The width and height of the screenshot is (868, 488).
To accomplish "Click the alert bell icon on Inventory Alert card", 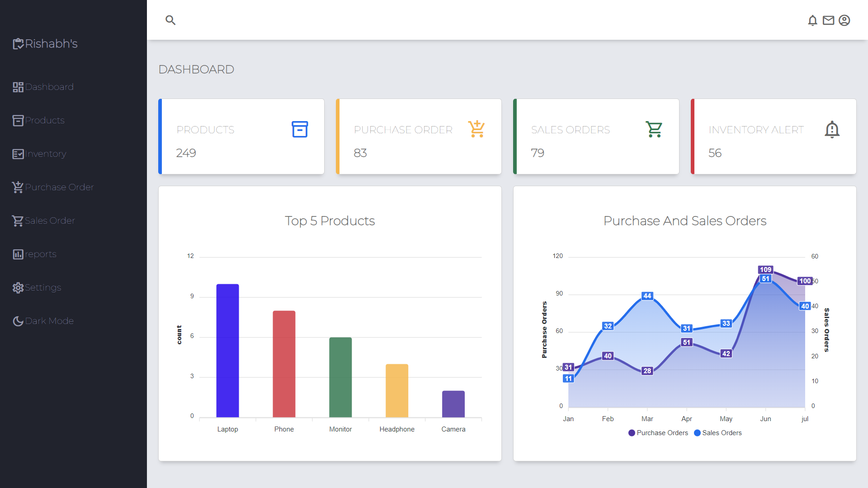I will click(832, 129).
